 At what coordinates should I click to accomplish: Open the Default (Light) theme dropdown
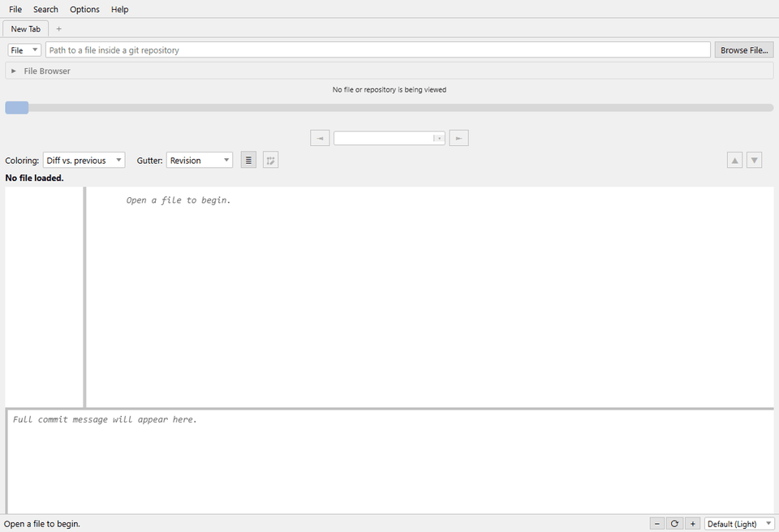tap(738, 524)
